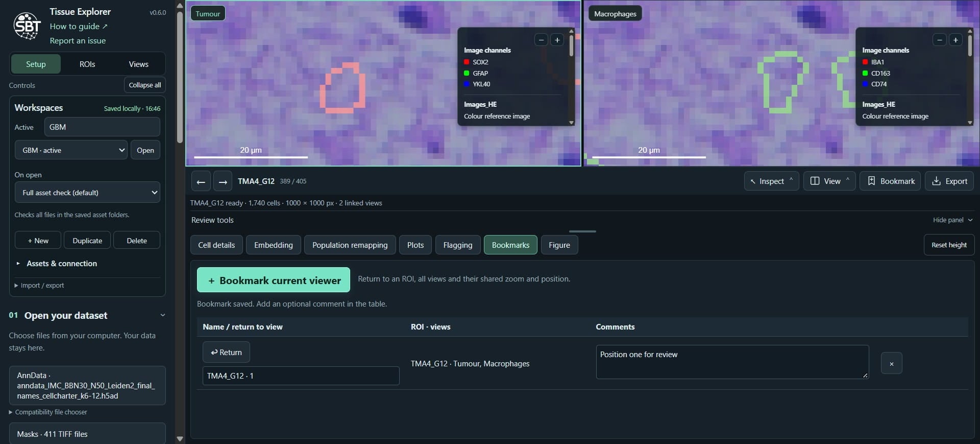Image resolution: width=980 pixels, height=444 pixels.
Task: Delete bookmark TMA4_G12 with x button
Action: [x=891, y=363]
